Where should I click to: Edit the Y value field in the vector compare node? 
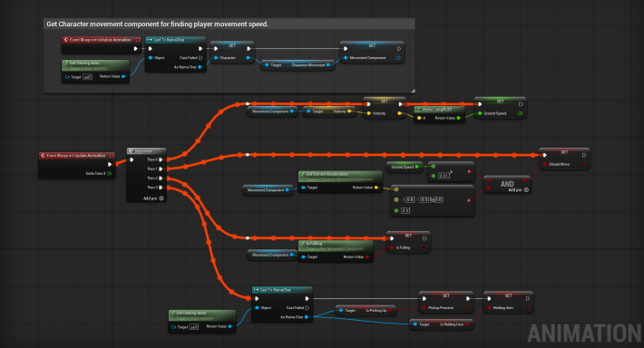click(424, 200)
